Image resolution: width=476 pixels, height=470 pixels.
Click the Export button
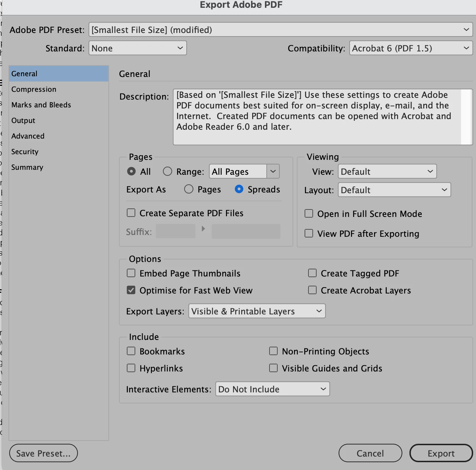coord(441,453)
